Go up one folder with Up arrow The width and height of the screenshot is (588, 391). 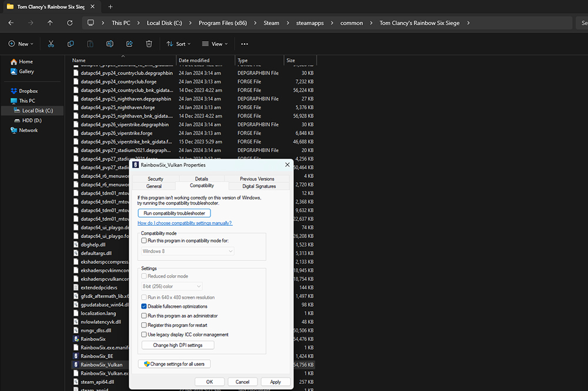(50, 23)
